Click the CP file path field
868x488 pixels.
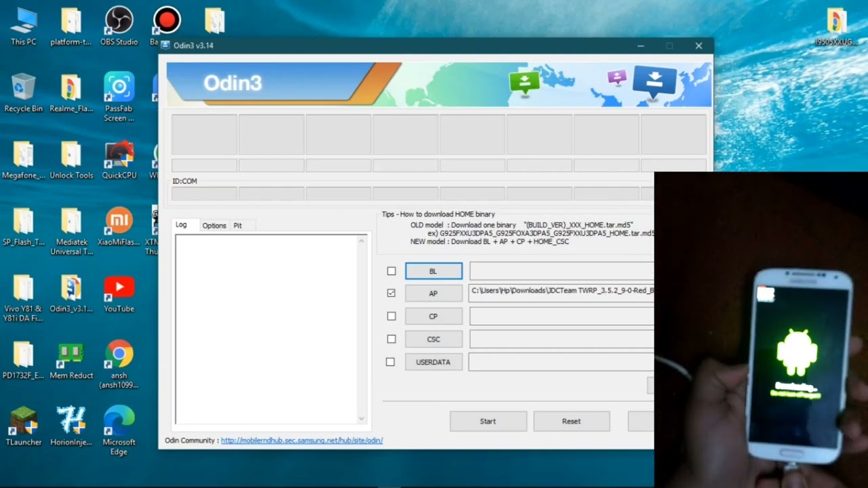[561, 316]
